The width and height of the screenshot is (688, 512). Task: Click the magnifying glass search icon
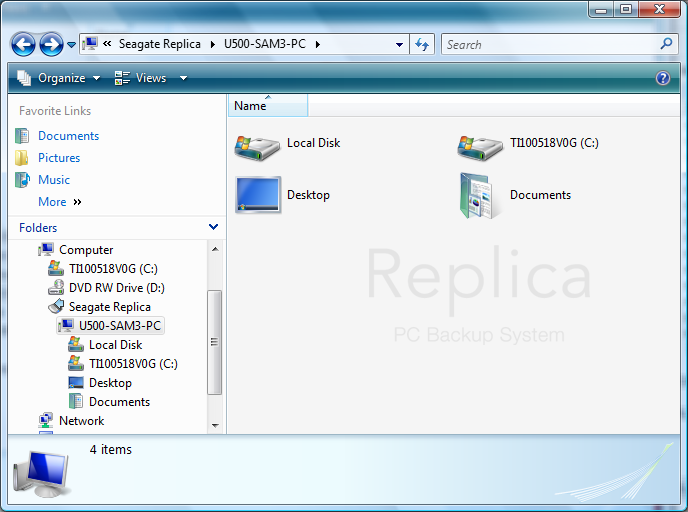(666, 44)
